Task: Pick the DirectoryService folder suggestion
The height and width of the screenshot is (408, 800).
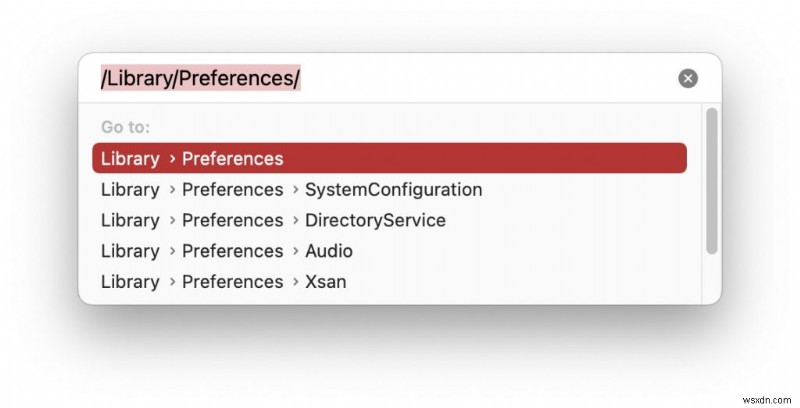Action: tap(375, 220)
